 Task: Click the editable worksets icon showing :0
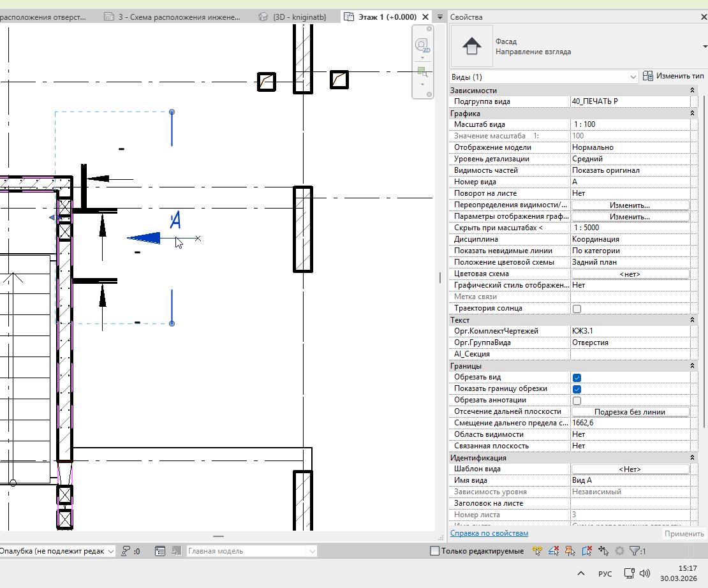pyautogui.click(x=126, y=551)
